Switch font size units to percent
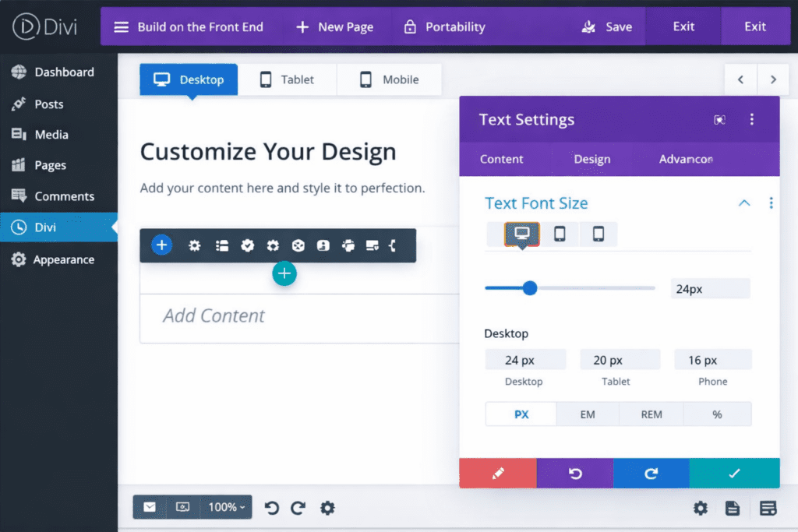Screen dimensions: 798x532 [717, 414]
